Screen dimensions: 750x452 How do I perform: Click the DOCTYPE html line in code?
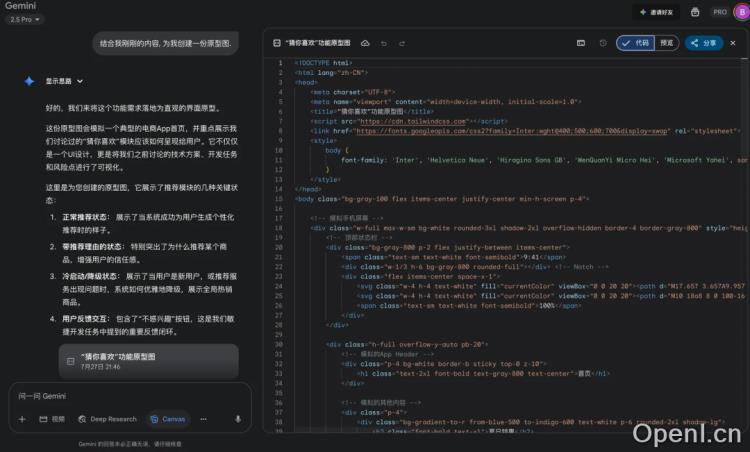coord(323,63)
